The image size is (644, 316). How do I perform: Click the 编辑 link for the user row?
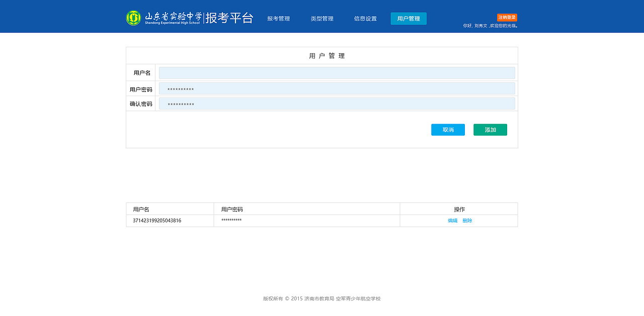(x=452, y=220)
